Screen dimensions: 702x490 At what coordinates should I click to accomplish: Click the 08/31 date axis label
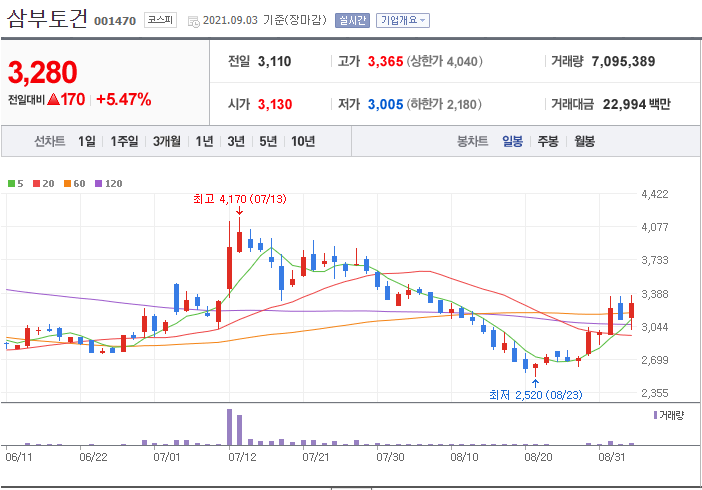tap(612, 457)
